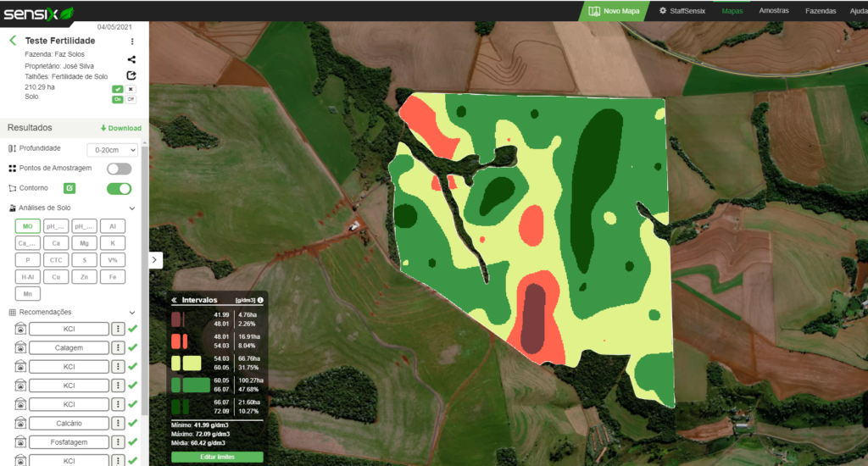Viewport: 868px width, 466px height.
Task: Click the export icon below share
Action: (x=131, y=75)
